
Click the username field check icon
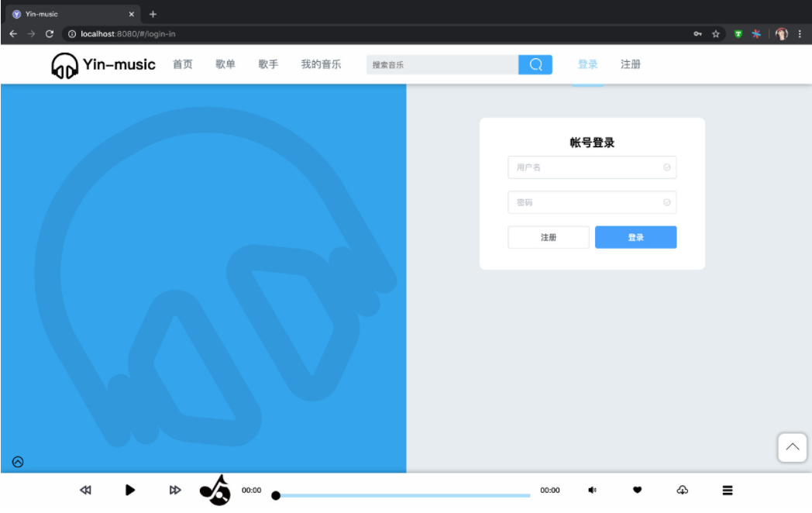(x=667, y=167)
